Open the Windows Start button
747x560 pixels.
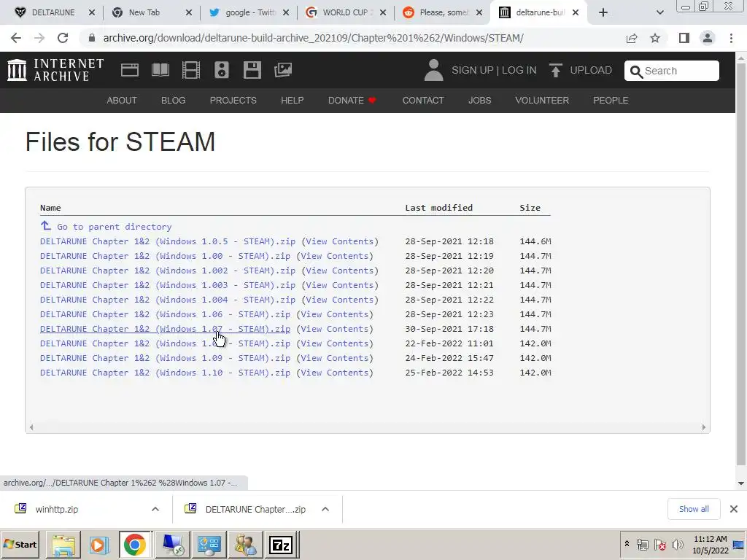coord(20,544)
